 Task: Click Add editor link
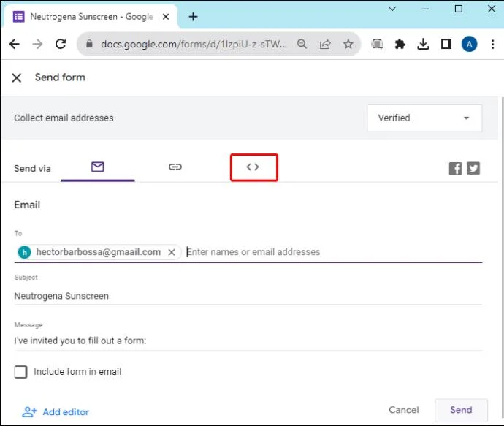click(56, 412)
